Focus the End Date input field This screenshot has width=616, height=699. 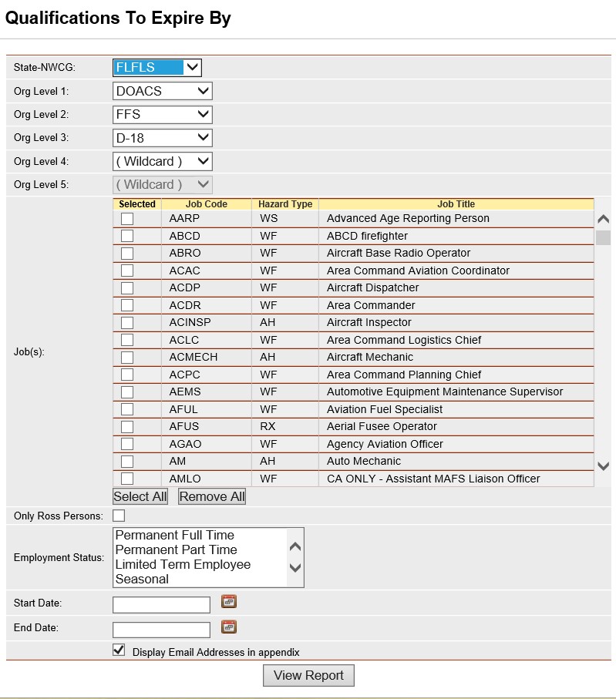pyautogui.click(x=161, y=630)
